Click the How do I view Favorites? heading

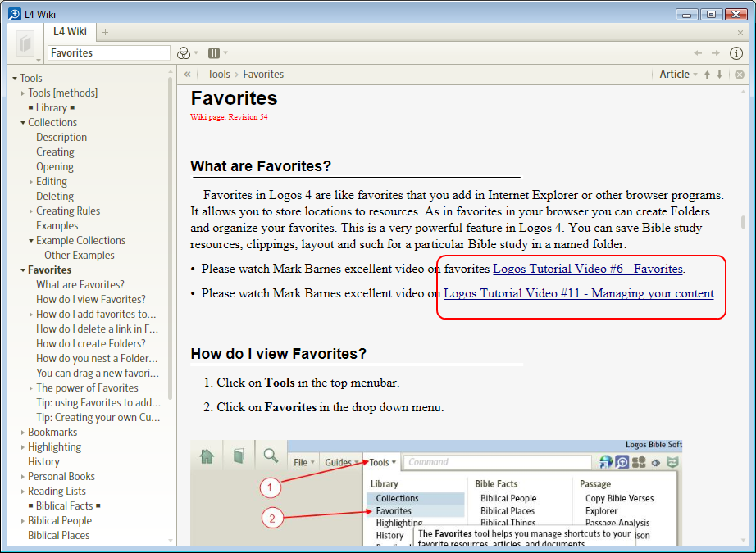[x=279, y=354]
